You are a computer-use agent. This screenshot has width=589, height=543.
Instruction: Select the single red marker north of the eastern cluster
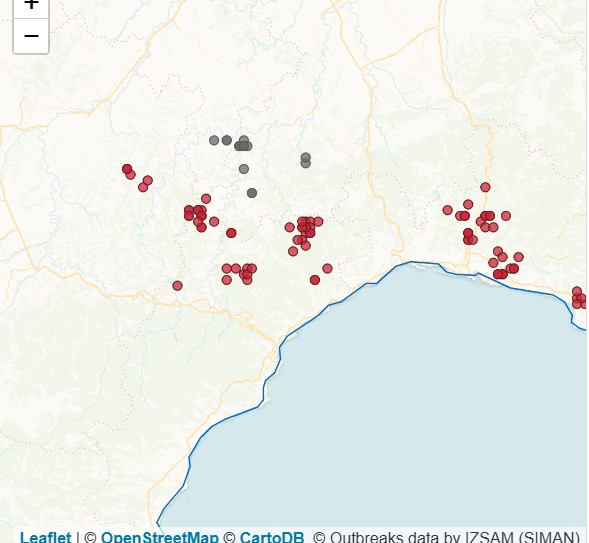pyautogui.click(x=485, y=187)
